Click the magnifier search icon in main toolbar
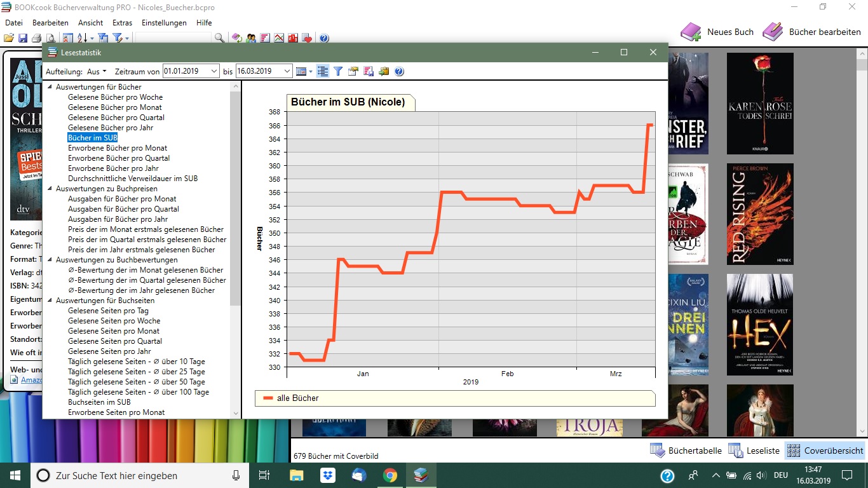This screenshot has height=488, width=868. (x=219, y=38)
